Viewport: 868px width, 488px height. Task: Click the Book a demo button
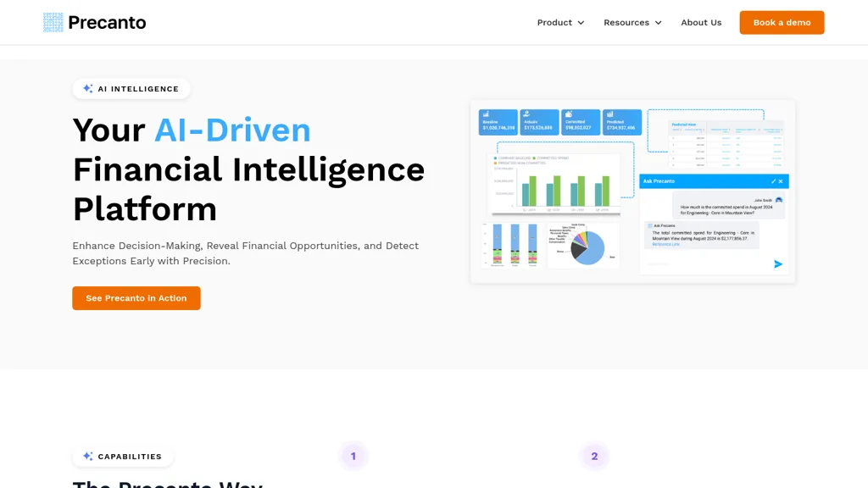point(782,23)
